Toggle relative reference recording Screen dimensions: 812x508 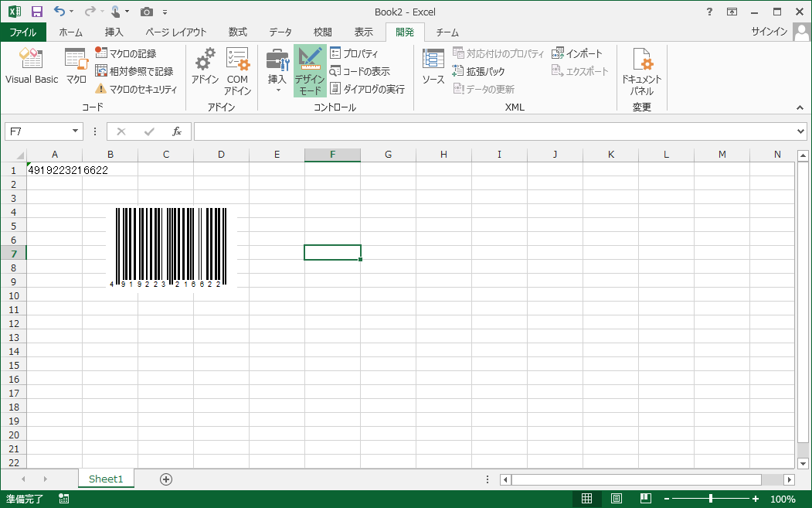pos(134,71)
